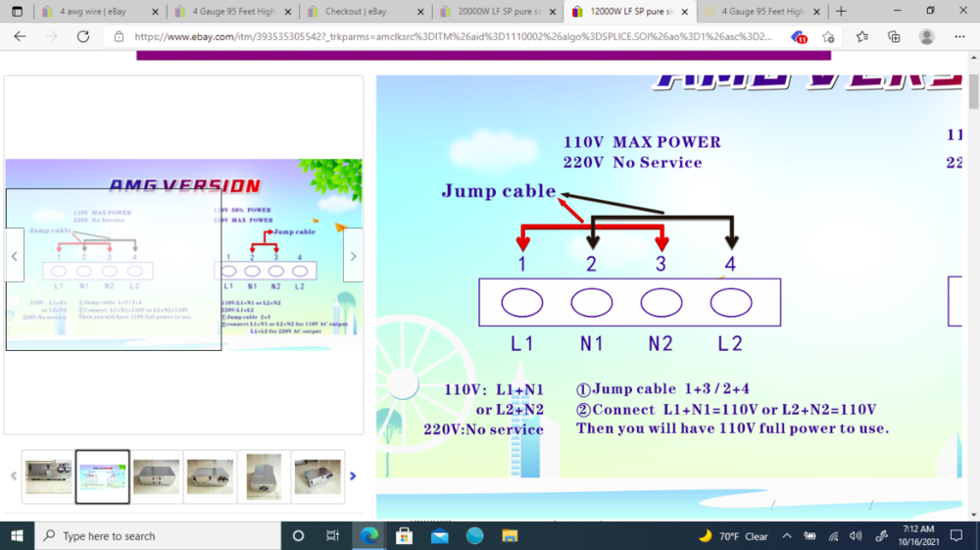Select the third product thumbnail
Viewport: 980px width, 550px height.
pos(156,476)
